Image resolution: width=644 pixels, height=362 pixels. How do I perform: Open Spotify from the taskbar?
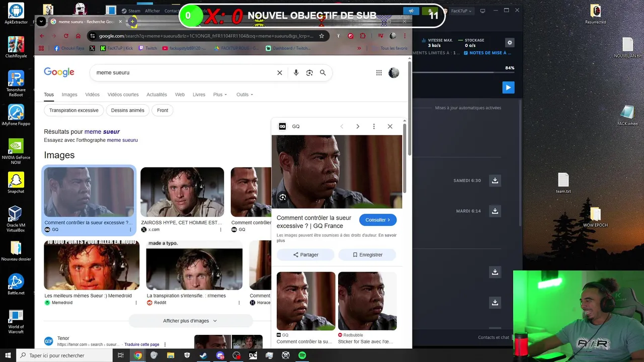(x=302, y=355)
